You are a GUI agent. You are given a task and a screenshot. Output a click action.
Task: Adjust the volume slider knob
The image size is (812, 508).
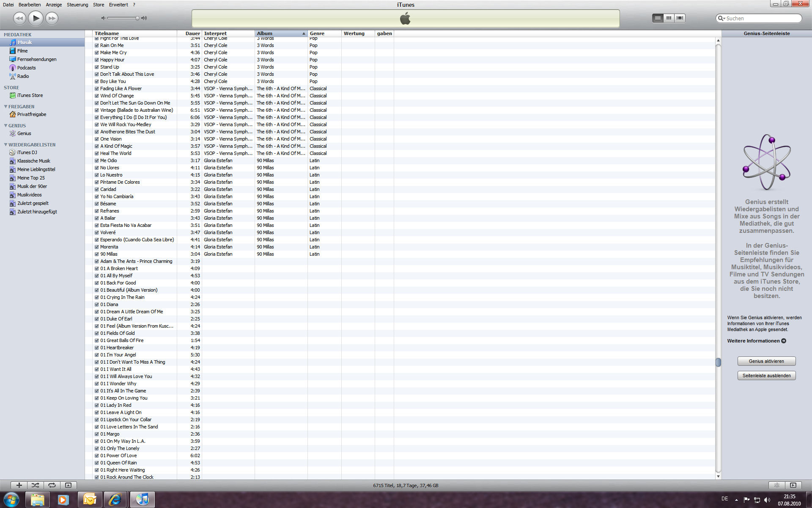(x=137, y=18)
